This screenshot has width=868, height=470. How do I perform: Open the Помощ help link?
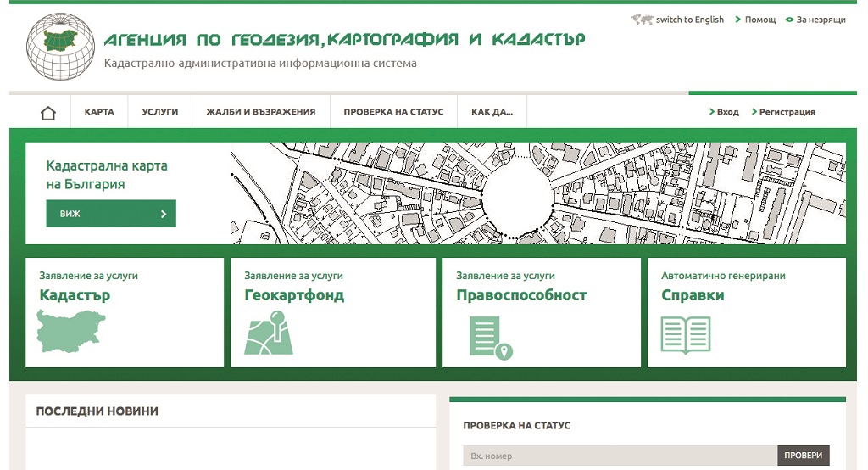click(760, 20)
